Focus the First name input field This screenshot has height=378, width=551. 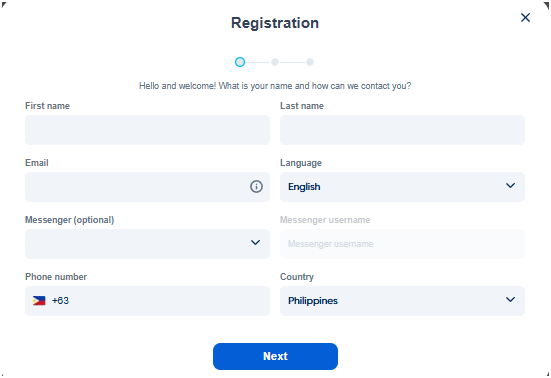(x=147, y=130)
